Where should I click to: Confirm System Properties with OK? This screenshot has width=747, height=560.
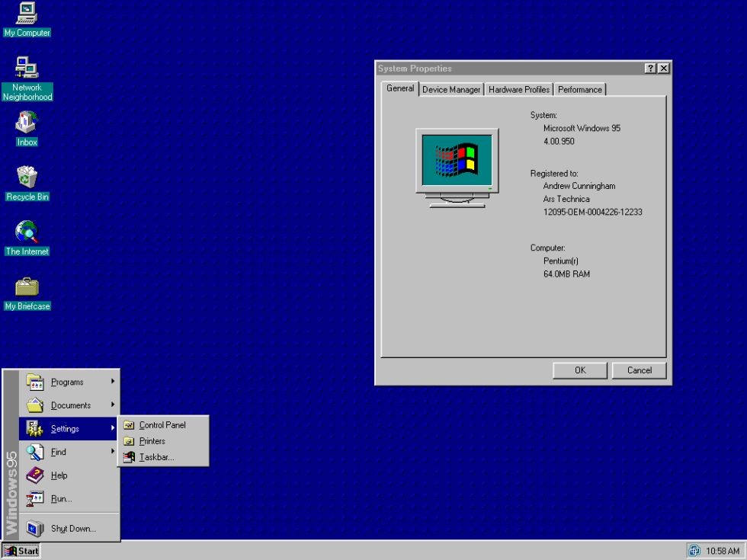click(579, 370)
